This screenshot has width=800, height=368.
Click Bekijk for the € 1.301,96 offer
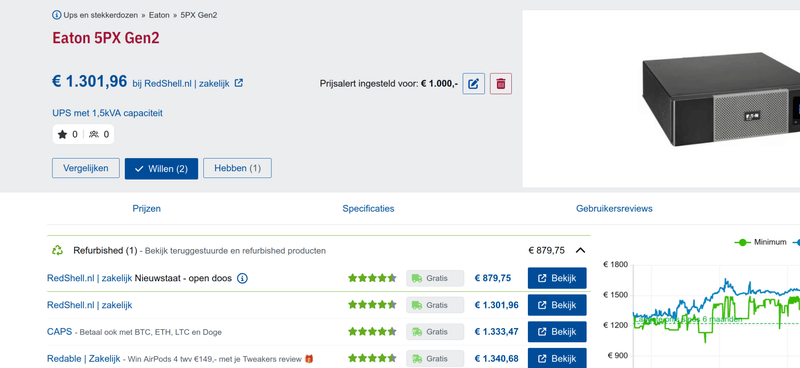tap(557, 305)
